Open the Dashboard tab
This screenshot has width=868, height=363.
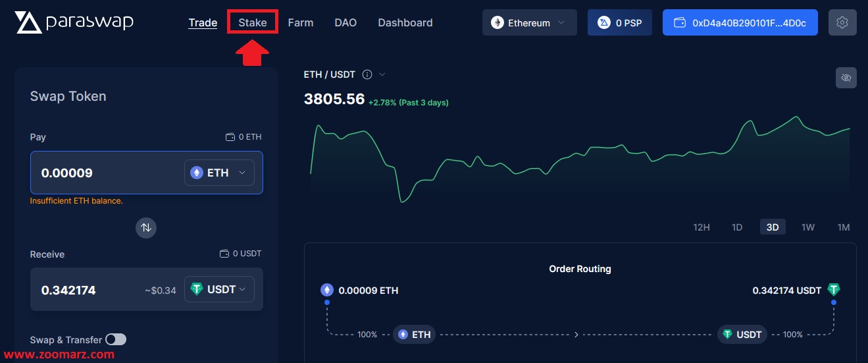[405, 22]
